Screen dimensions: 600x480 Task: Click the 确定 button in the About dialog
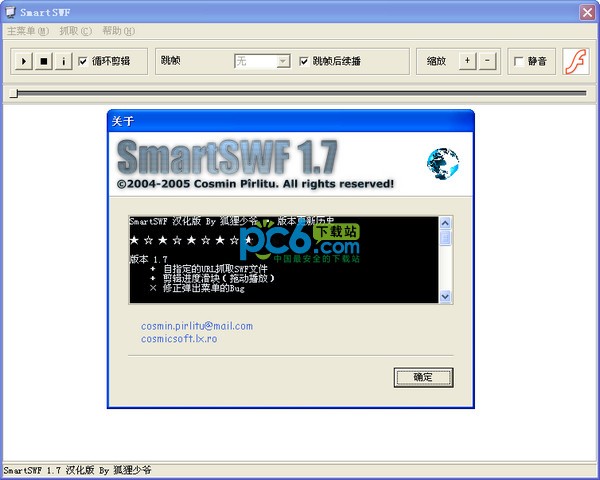click(x=423, y=377)
